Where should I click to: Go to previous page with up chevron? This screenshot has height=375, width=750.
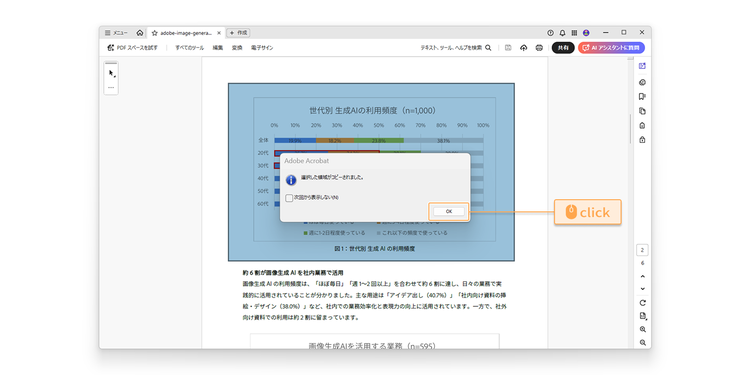tap(642, 276)
